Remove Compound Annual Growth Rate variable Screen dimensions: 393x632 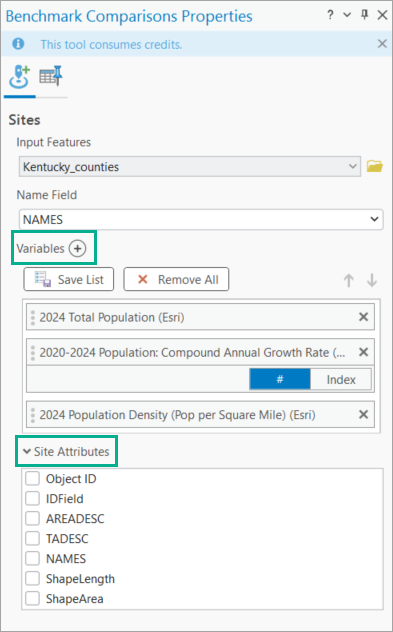click(x=363, y=352)
